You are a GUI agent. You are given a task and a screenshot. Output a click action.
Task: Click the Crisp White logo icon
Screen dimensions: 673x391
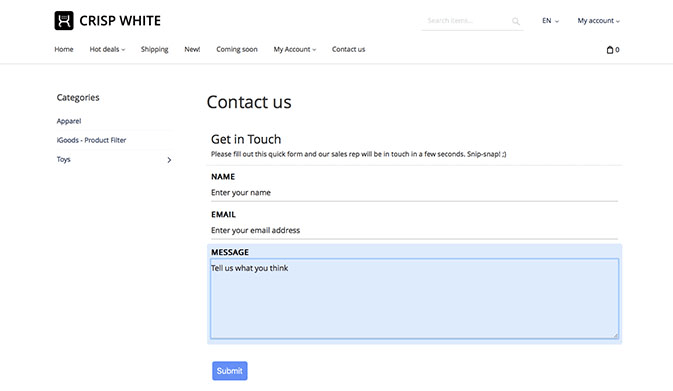point(64,21)
